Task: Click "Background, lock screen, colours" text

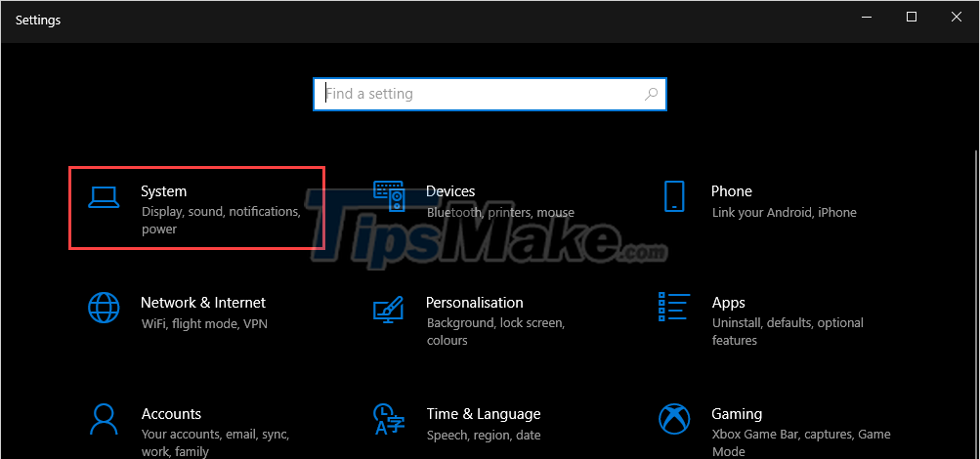Action: click(495, 332)
